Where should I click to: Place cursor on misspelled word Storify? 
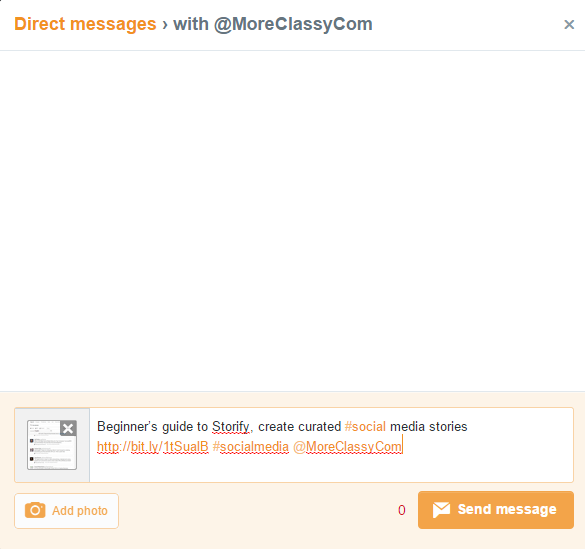(x=231, y=426)
